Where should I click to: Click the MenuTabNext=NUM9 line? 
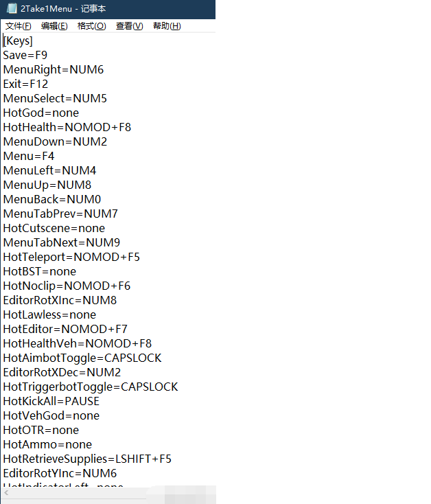tap(61, 242)
